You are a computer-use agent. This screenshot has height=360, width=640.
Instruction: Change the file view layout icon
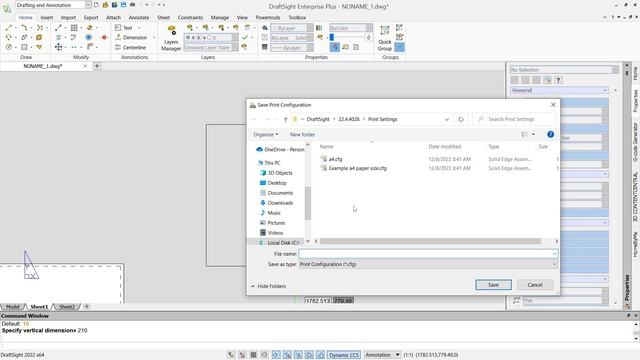click(x=524, y=134)
